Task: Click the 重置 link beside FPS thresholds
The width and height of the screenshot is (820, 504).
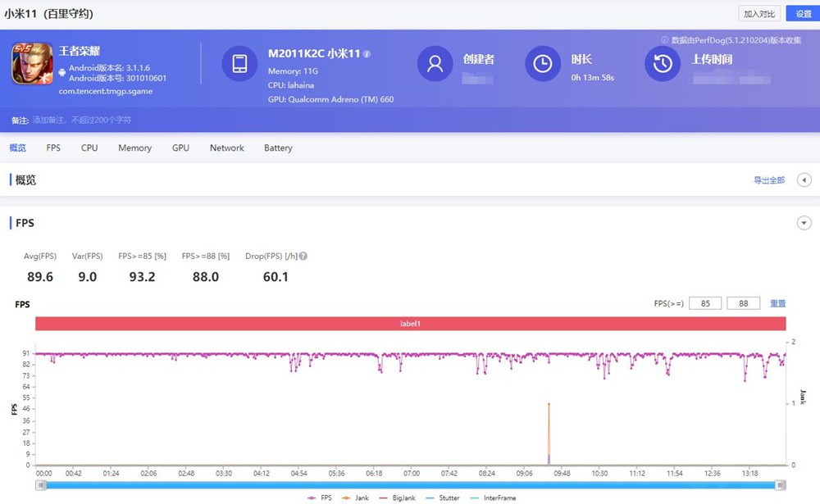Action: pyautogui.click(x=777, y=303)
